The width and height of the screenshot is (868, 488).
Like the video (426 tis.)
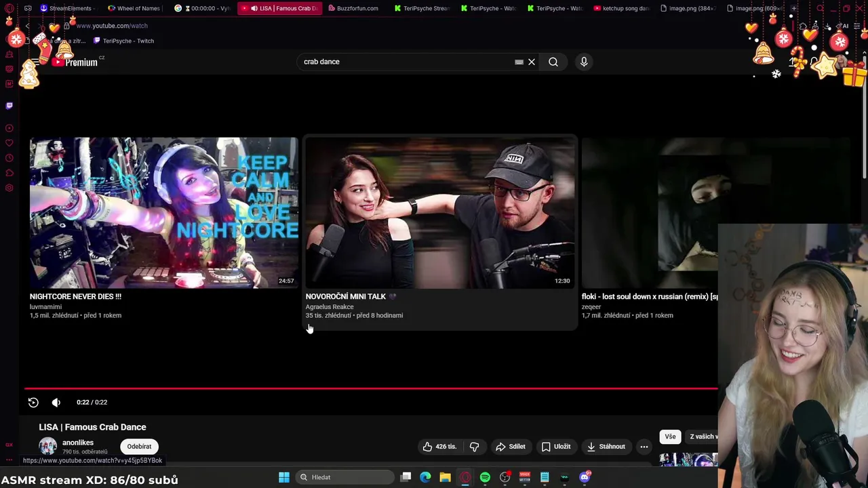click(x=439, y=447)
